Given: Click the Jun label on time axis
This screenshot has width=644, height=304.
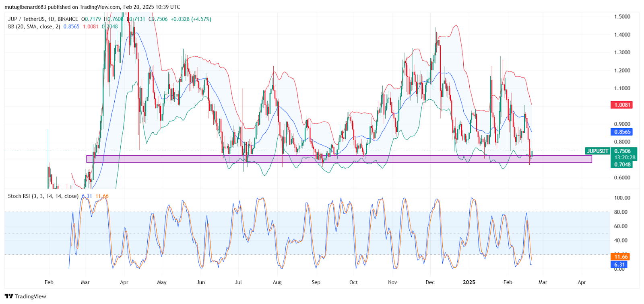Looking at the screenshot, I should pyautogui.click(x=201, y=282).
